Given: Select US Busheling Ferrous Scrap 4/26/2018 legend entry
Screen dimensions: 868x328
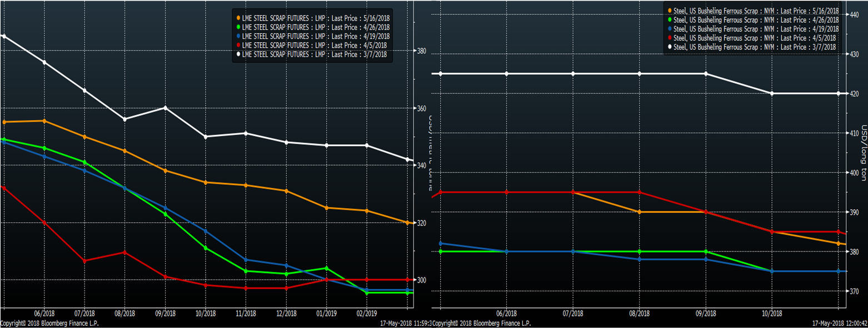Looking at the screenshot, I should [755, 20].
